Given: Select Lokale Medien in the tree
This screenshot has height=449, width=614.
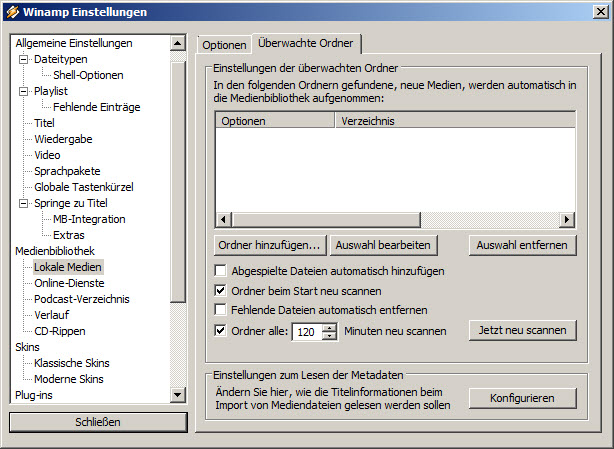Looking at the screenshot, I should 68,267.
